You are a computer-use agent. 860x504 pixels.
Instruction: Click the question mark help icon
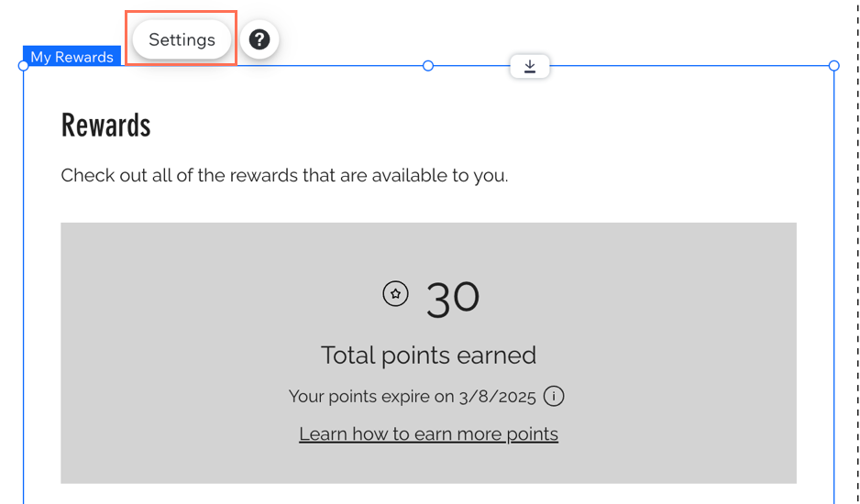259,39
